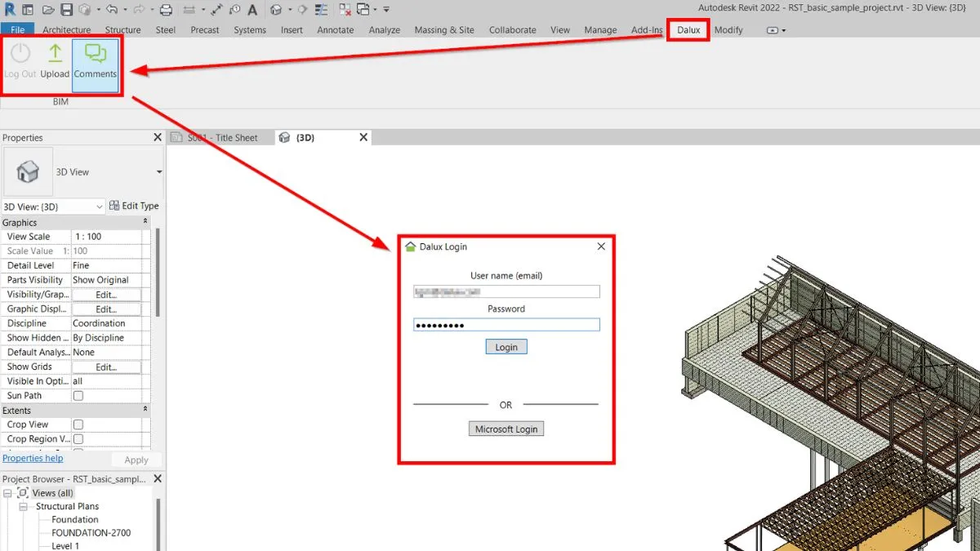
Task: Collapse the Structural Plans tree node
Action: click(x=21, y=506)
